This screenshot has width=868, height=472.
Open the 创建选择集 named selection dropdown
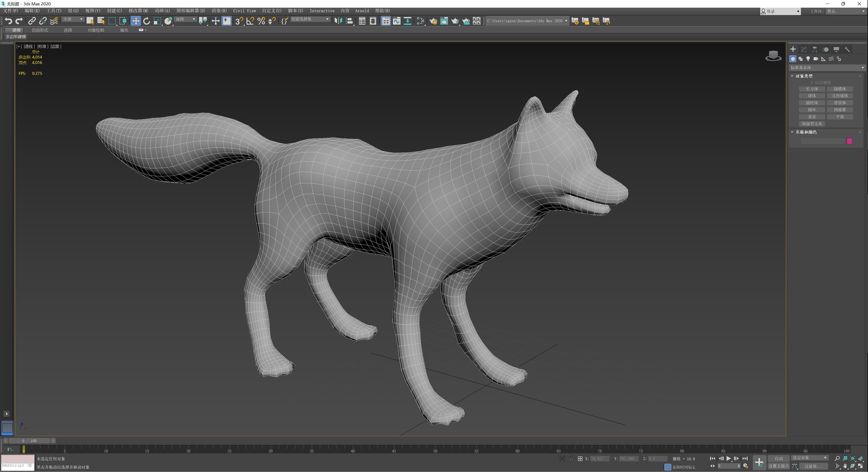(x=310, y=19)
